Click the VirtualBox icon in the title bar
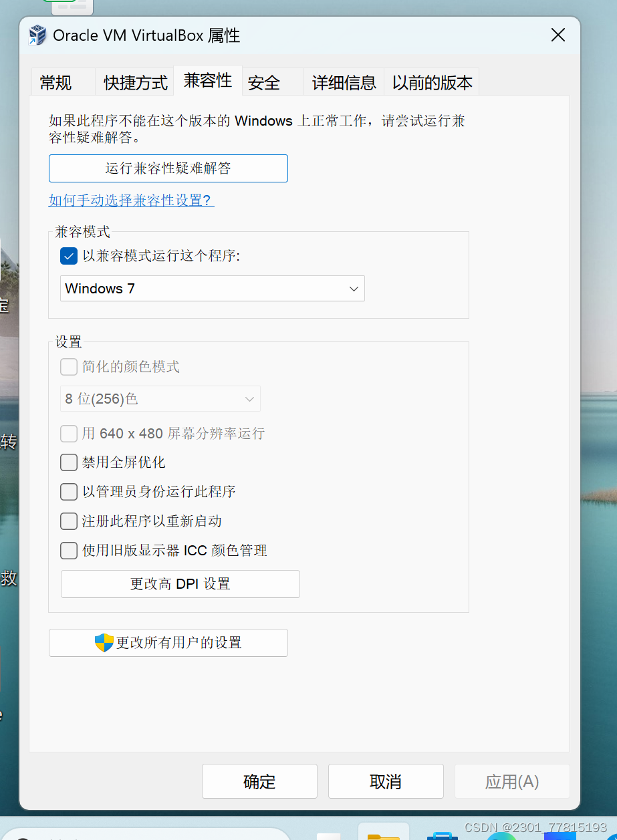The width and height of the screenshot is (617, 840). [37, 35]
